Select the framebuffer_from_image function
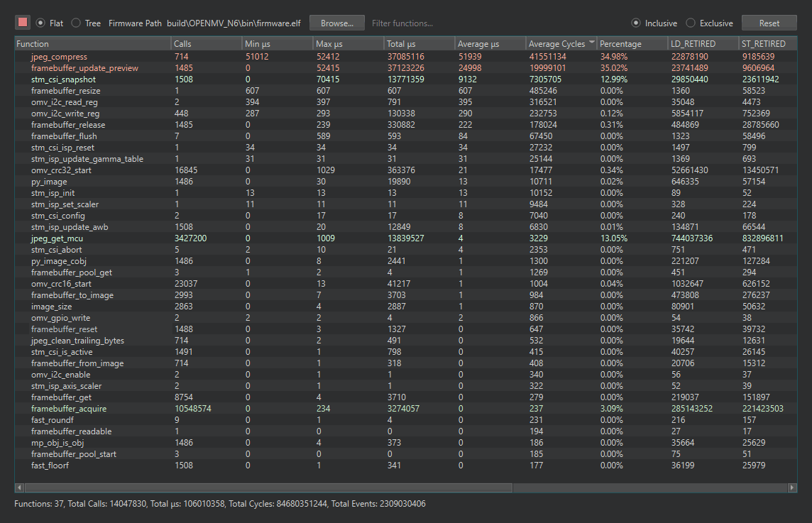The width and height of the screenshot is (812, 523). (406, 363)
